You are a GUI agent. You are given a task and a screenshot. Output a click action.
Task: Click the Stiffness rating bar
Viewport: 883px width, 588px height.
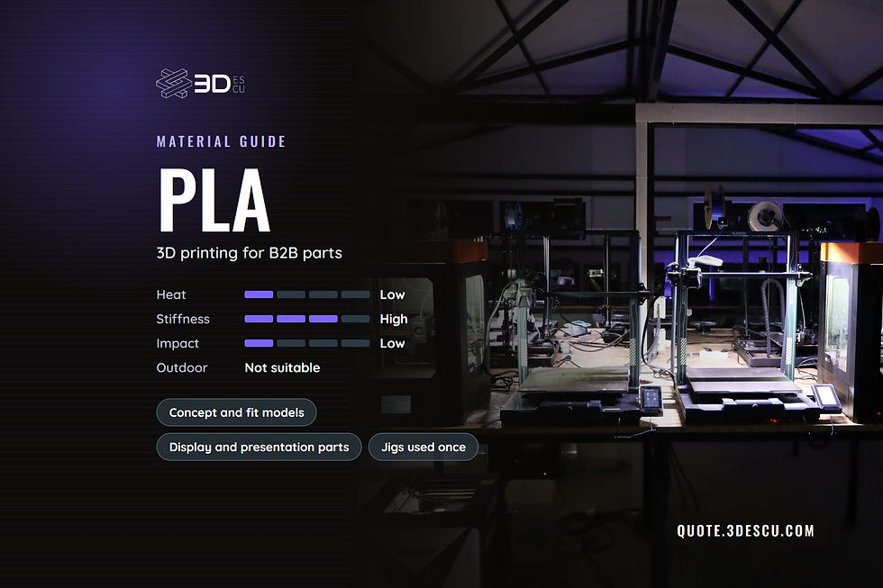pos(307,319)
